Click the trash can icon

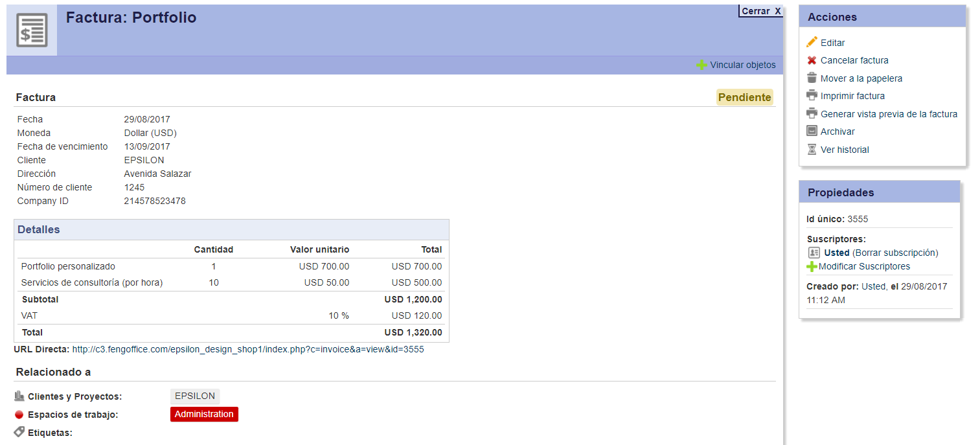pos(812,78)
